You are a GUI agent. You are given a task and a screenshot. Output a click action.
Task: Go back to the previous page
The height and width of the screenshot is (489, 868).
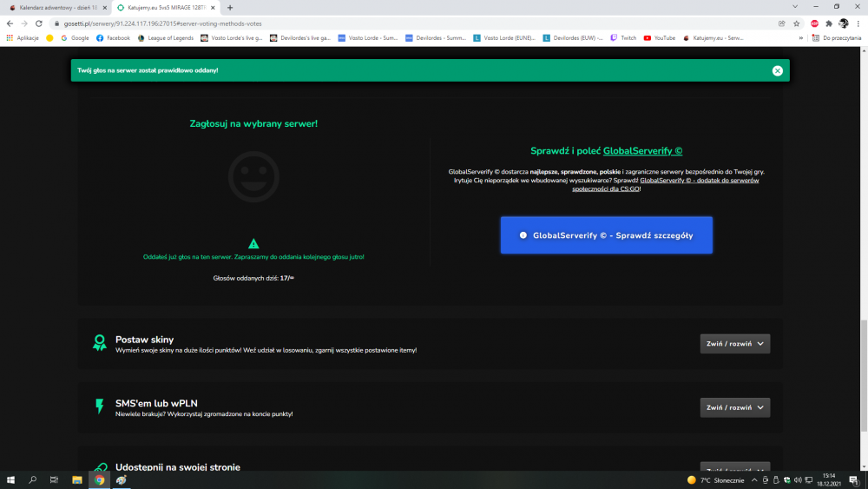coord(10,23)
